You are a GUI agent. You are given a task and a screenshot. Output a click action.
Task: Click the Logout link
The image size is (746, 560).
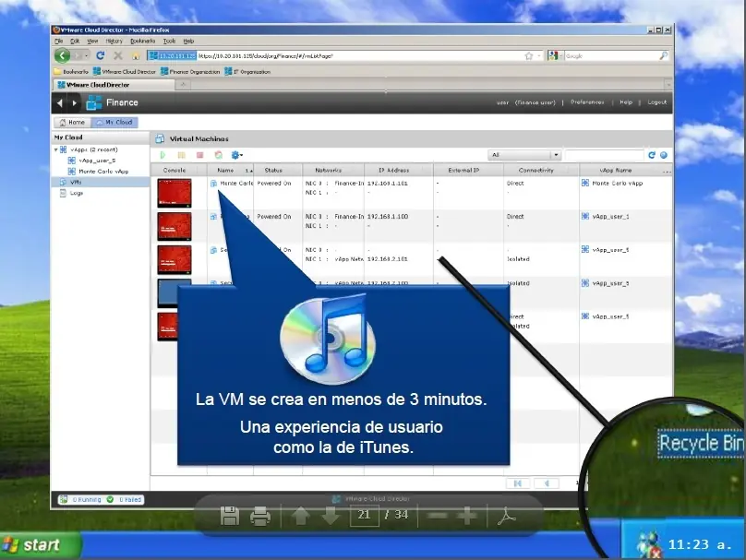point(657,102)
